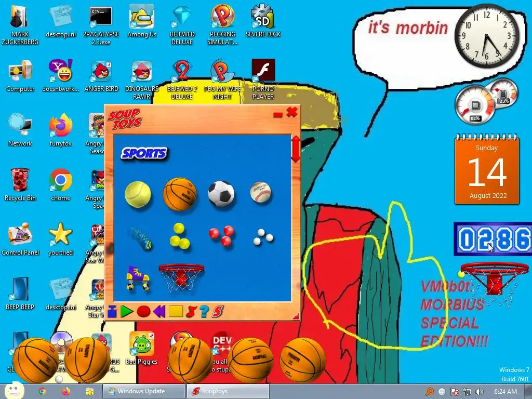Image resolution: width=532 pixels, height=399 pixels.
Task: Select the Computer desktop icon
Action: pyautogui.click(x=20, y=76)
